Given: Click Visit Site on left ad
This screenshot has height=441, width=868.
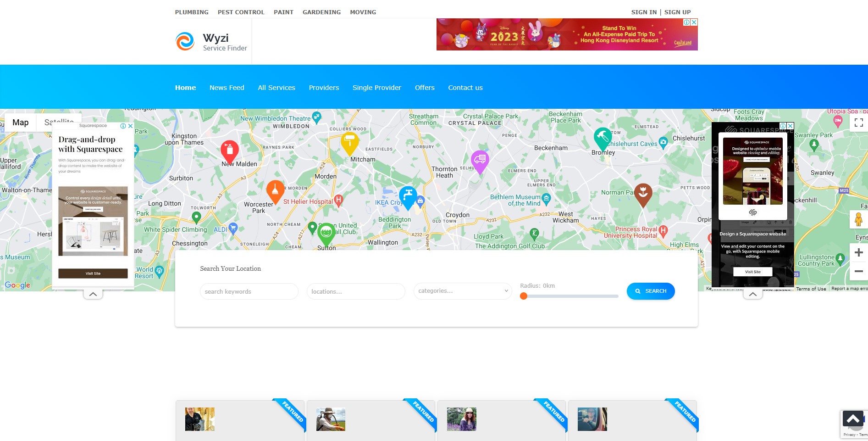Looking at the screenshot, I should (93, 274).
